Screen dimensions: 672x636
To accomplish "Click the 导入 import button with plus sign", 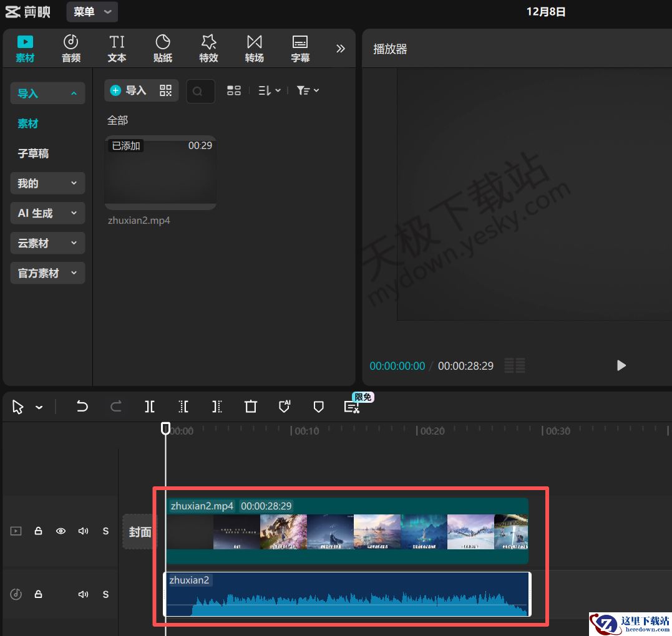I will coord(129,90).
